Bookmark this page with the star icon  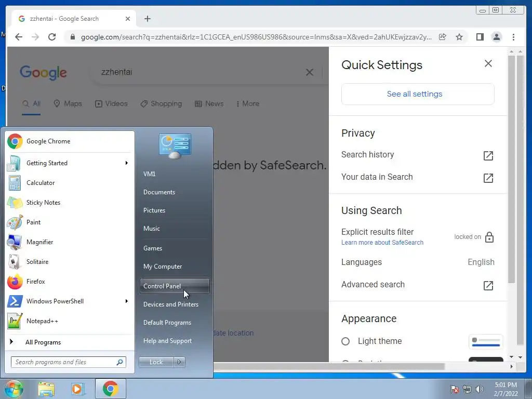coord(459,37)
